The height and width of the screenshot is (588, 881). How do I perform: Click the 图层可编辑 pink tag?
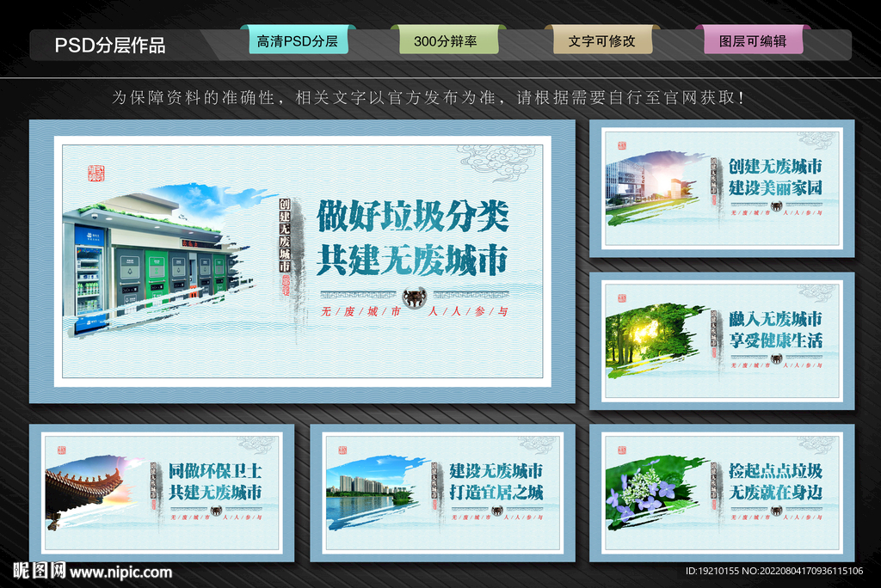pos(754,41)
